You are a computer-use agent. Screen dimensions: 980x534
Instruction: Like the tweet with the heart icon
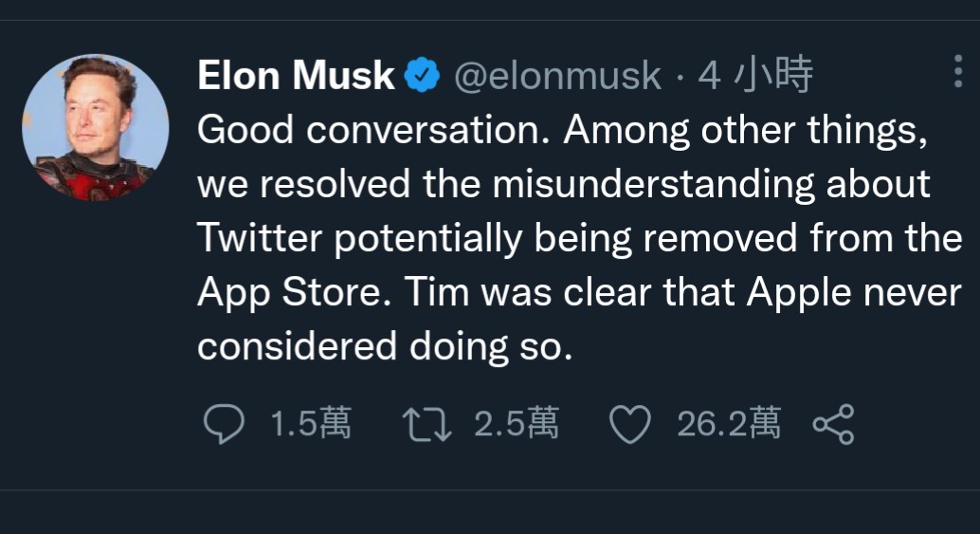pos(629,425)
